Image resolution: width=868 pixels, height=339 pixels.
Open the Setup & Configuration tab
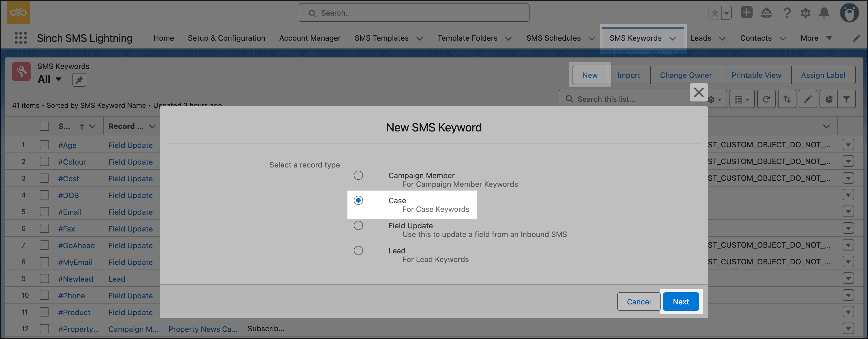click(x=227, y=38)
